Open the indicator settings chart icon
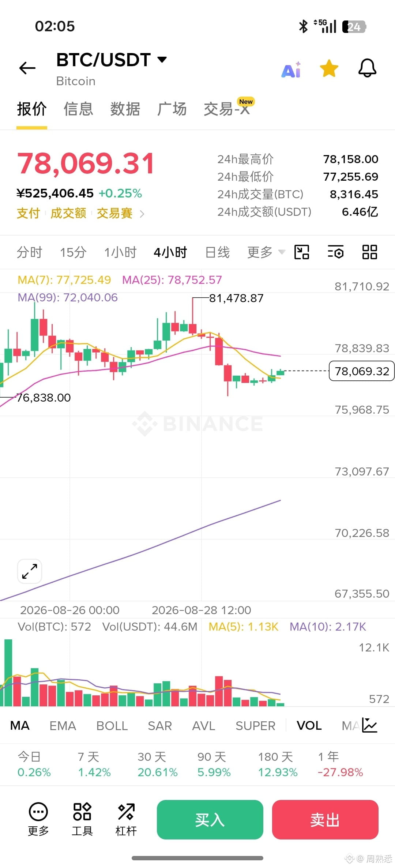This screenshot has height=868, width=395. click(x=370, y=725)
